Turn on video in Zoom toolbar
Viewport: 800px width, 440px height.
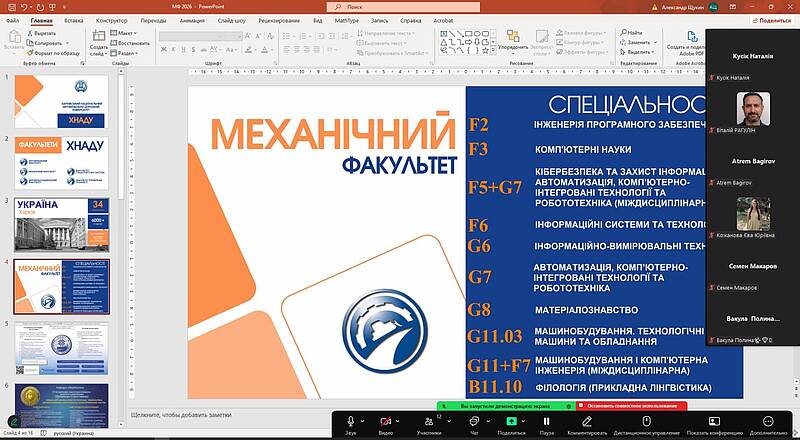[386, 421]
